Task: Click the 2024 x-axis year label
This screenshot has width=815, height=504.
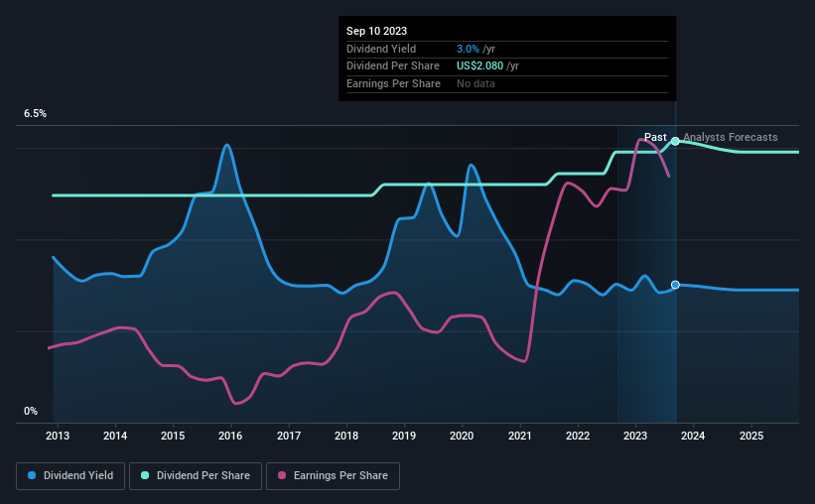Action: (693, 436)
